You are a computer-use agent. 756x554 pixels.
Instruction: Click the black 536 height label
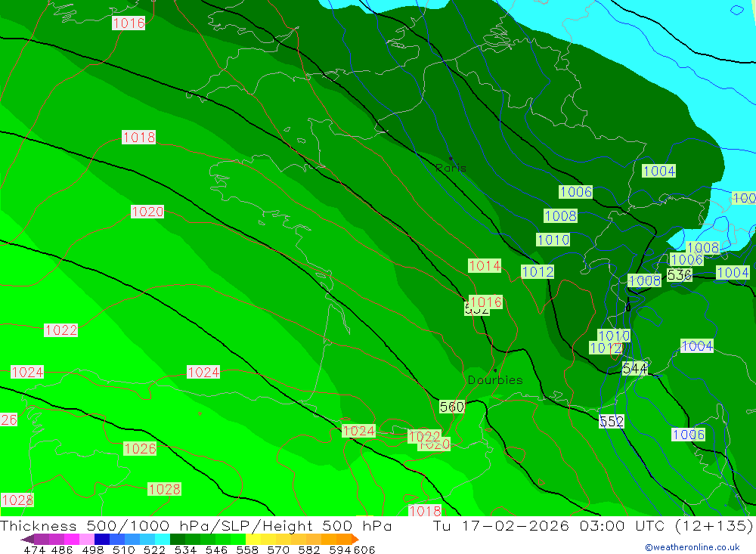click(680, 275)
